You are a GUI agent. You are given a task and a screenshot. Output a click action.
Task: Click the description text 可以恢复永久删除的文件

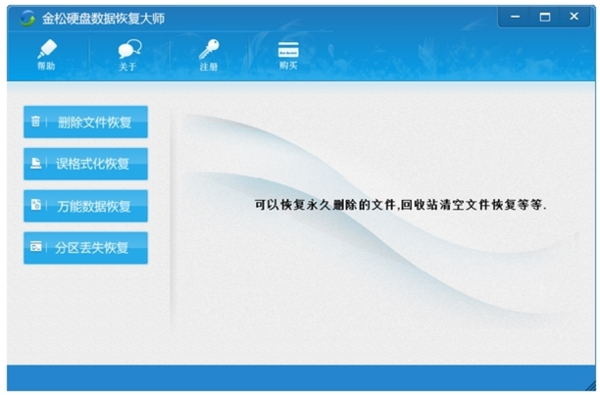click(325, 205)
